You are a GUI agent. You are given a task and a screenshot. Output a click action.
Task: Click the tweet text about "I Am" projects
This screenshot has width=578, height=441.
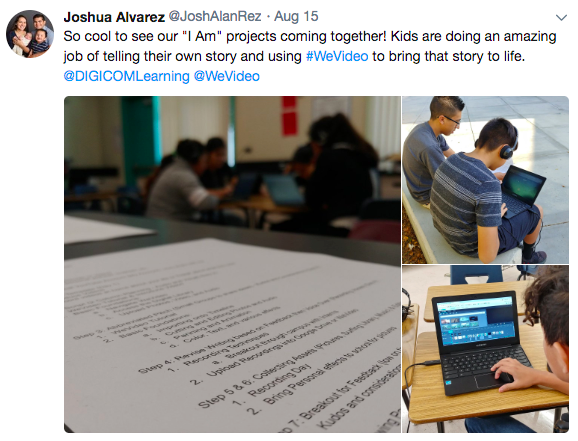310,46
